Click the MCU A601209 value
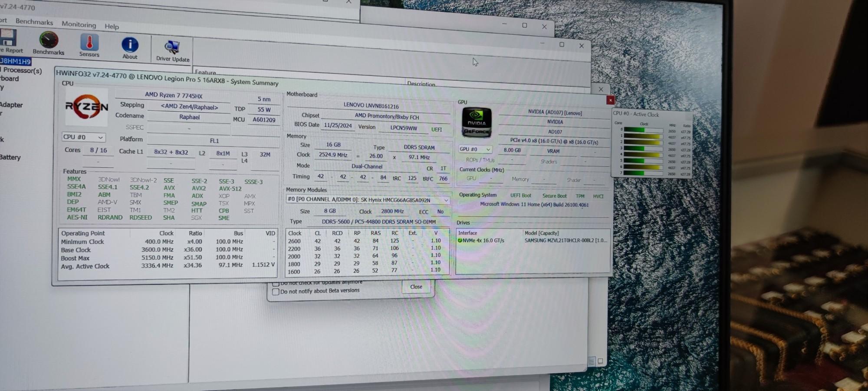The width and height of the screenshot is (868, 391). click(x=264, y=120)
